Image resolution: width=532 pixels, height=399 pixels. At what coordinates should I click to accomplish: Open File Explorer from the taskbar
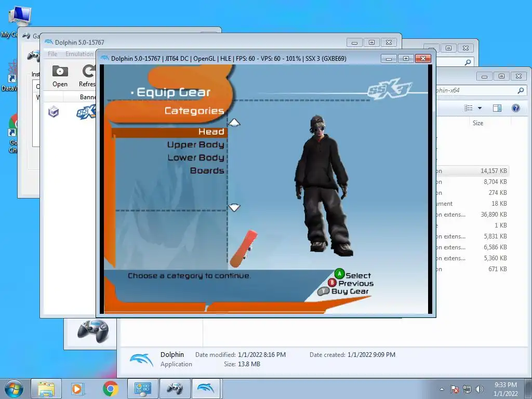click(x=46, y=389)
